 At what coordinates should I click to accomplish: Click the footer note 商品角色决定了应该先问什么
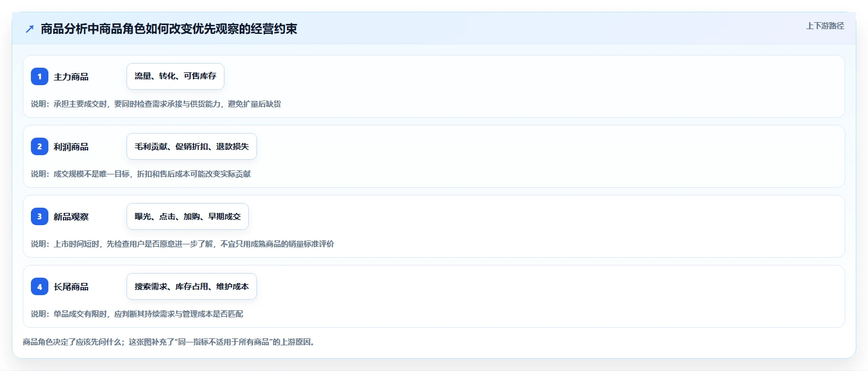pos(169,342)
